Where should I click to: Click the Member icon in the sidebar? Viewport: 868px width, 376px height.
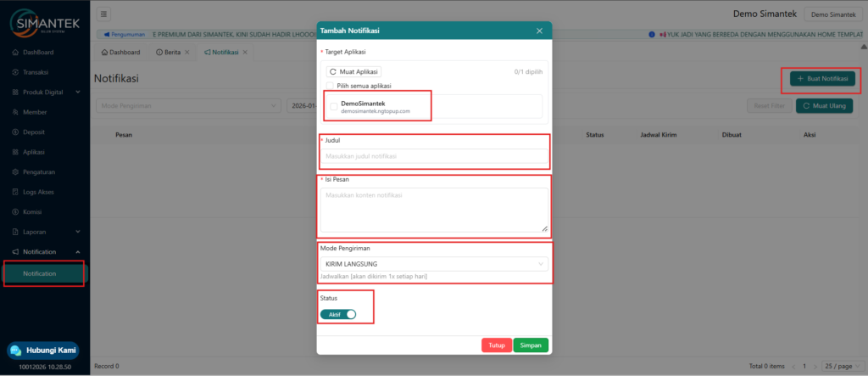click(15, 112)
